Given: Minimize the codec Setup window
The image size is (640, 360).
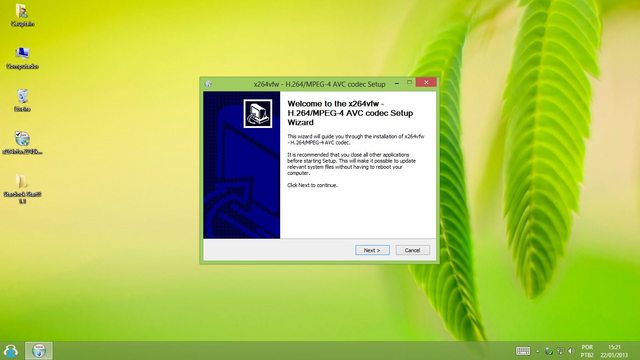Looking at the screenshot, I should [397, 83].
